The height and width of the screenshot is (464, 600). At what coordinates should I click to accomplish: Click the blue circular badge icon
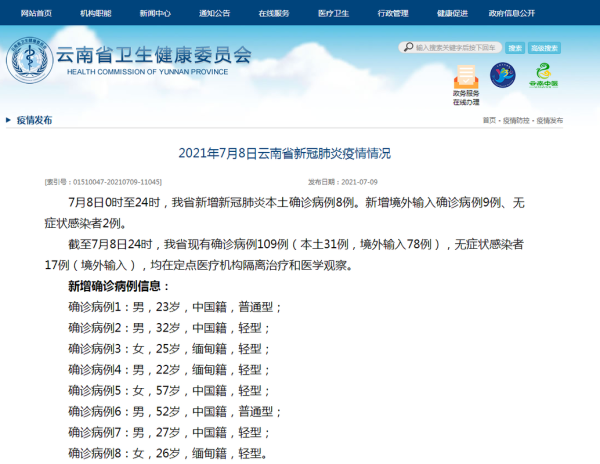[502, 75]
